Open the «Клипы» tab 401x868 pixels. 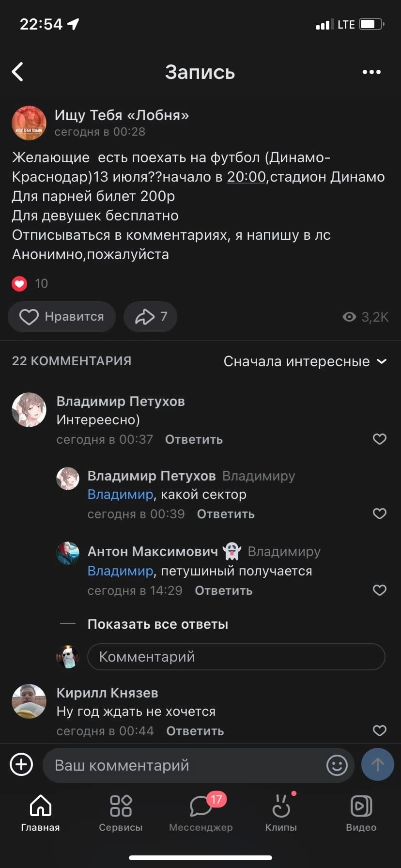(x=281, y=813)
